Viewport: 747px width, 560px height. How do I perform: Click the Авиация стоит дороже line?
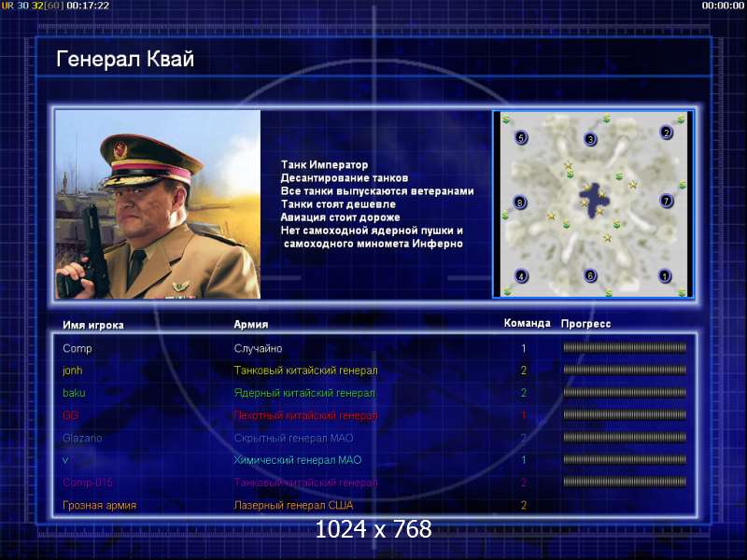click(340, 217)
